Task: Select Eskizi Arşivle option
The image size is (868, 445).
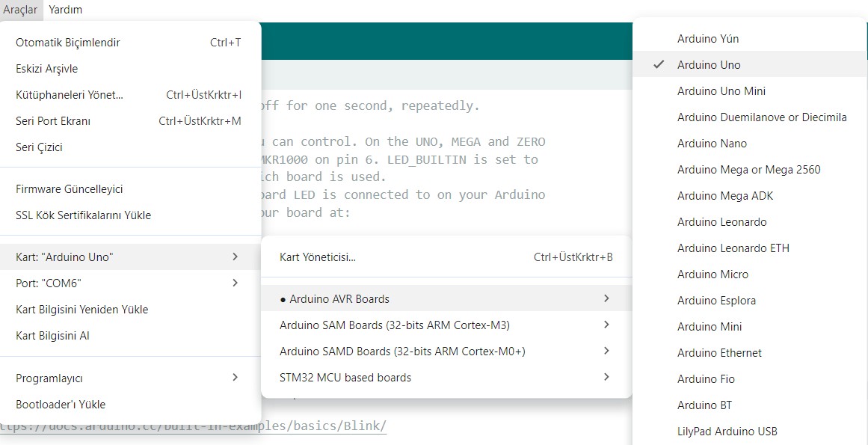Action: 47,69
